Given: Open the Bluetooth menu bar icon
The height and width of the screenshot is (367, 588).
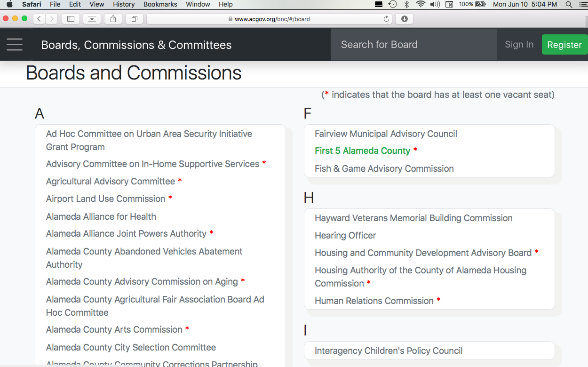Looking at the screenshot, I should click(x=406, y=4).
